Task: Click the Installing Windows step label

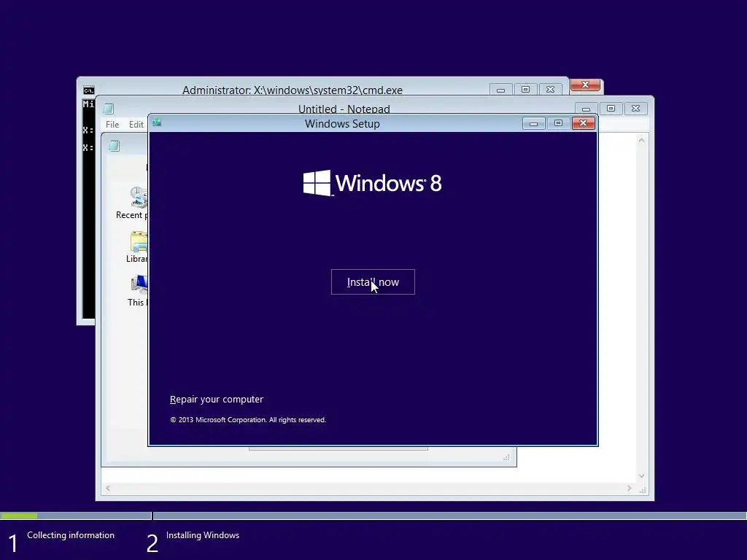Action: coord(203,535)
